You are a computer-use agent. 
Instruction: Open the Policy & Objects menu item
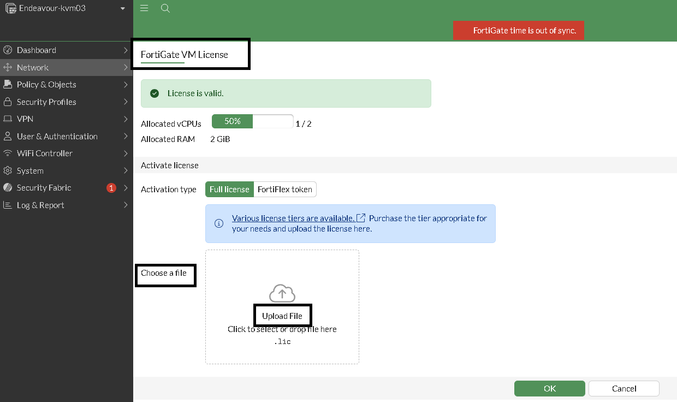(x=66, y=84)
